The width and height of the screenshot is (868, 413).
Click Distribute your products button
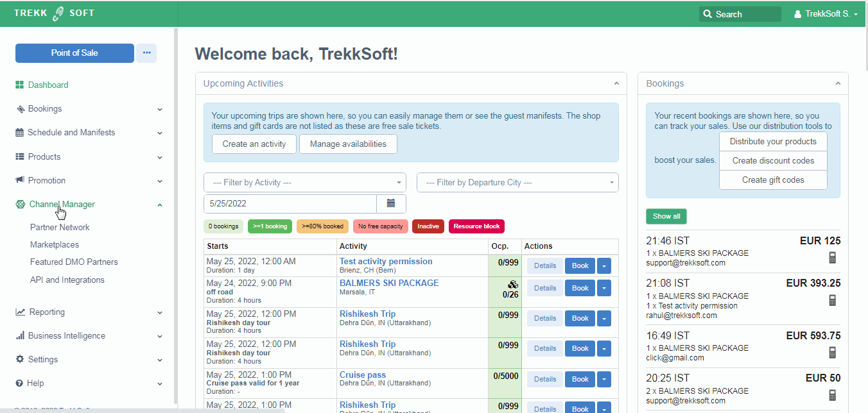pyautogui.click(x=773, y=141)
